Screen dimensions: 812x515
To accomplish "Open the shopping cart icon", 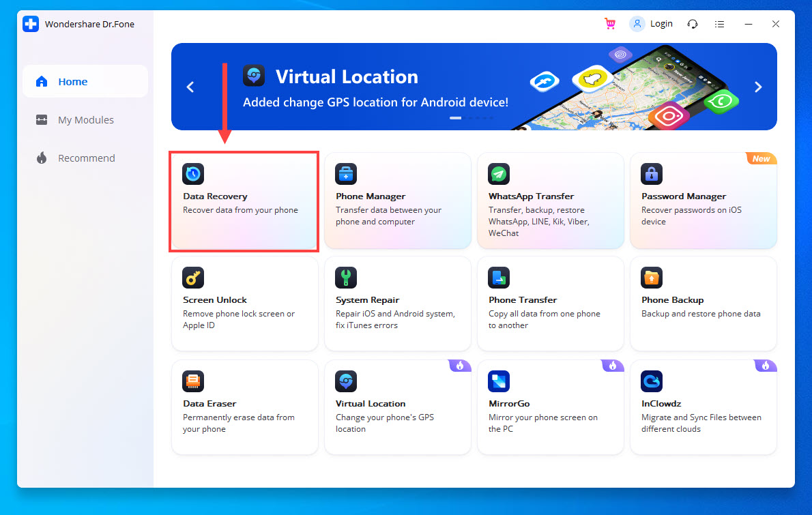I will (x=610, y=24).
